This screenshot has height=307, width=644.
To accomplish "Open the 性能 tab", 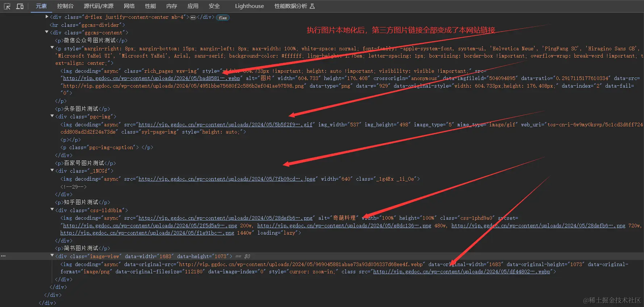I will (x=150, y=6).
